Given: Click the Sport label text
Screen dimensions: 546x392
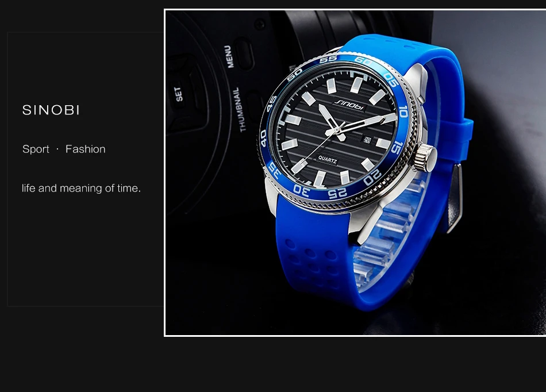Looking at the screenshot, I should click(x=36, y=149).
